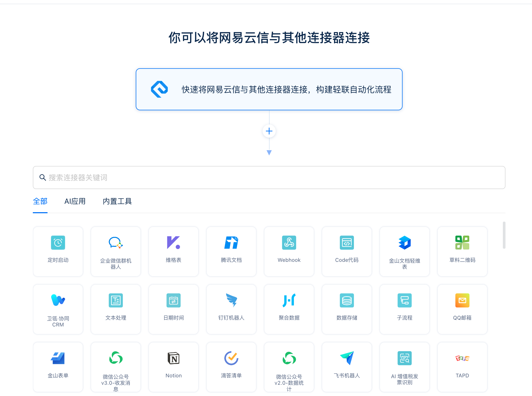Select the TAPD connector icon
Image resolution: width=532 pixels, height=396 pixels.
click(x=462, y=358)
